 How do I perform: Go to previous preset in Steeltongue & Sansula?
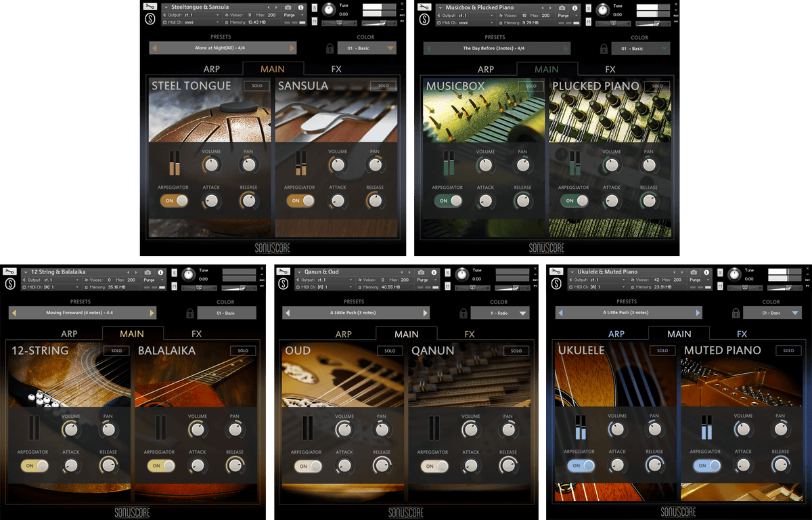tap(154, 48)
